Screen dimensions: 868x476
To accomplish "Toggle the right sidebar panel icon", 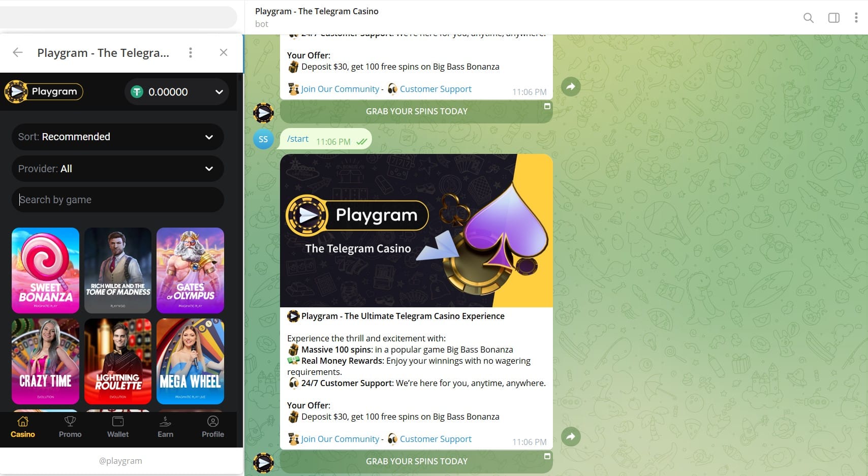I will tap(834, 18).
